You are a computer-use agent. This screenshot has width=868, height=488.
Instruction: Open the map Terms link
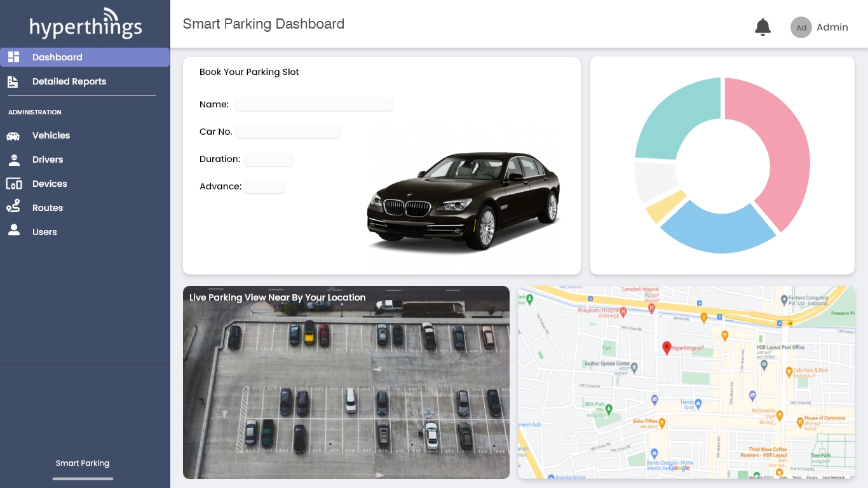click(x=797, y=478)
